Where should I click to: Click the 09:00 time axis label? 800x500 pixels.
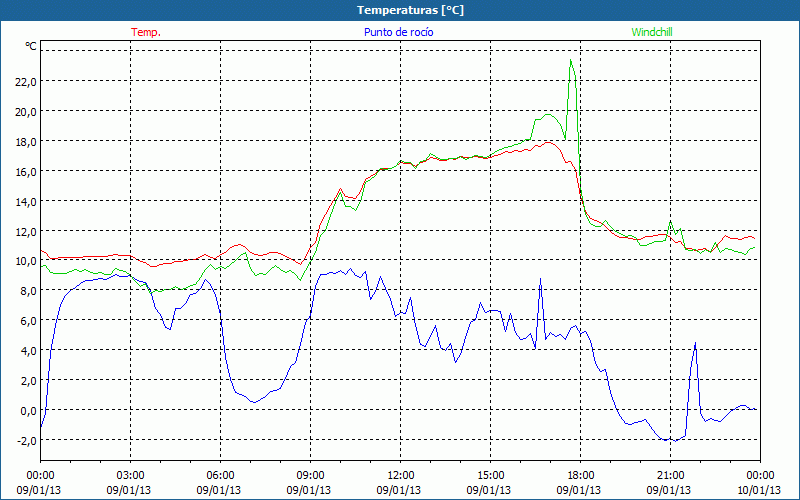(x=310, y=476)
